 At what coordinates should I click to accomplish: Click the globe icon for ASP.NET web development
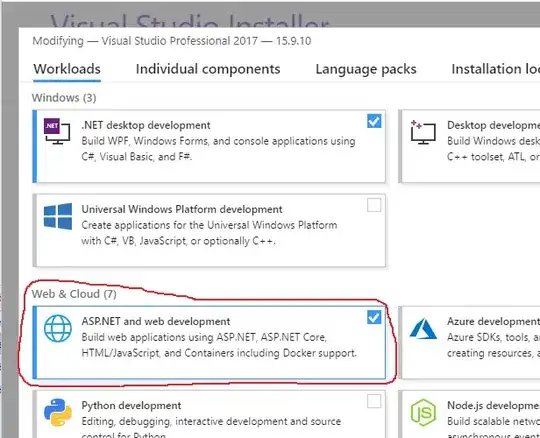58,328
